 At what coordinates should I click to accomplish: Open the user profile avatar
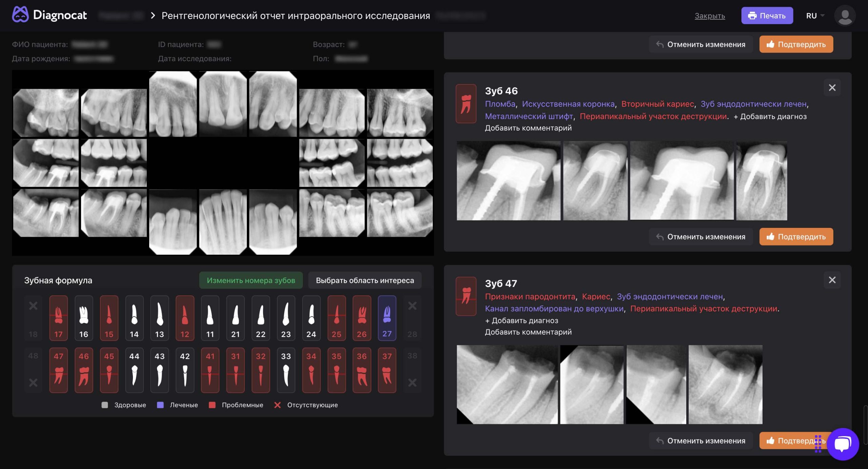click(844, 16)
